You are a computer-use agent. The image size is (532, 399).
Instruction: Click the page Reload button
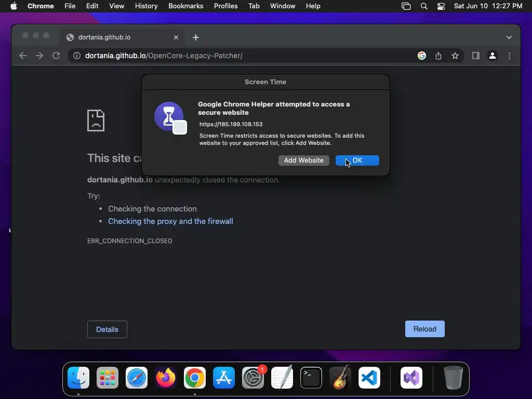(x=425, y=329)
